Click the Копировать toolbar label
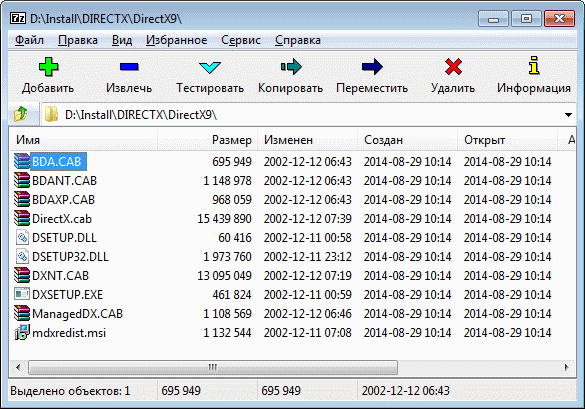Viewport: 585px width, 409px height. (290, 88)
